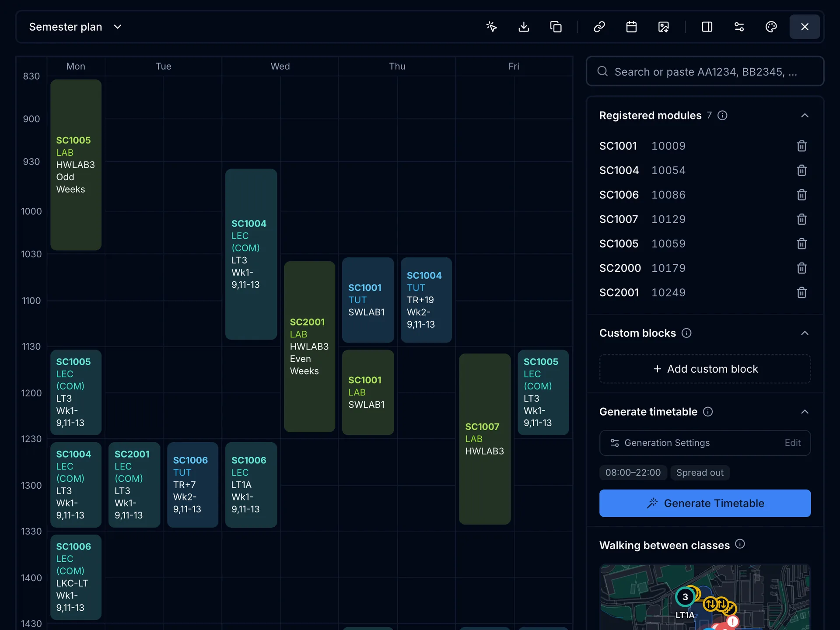840x630 pixels.
Task: Click info icon beside Registered modules
Action: point(722,115)
